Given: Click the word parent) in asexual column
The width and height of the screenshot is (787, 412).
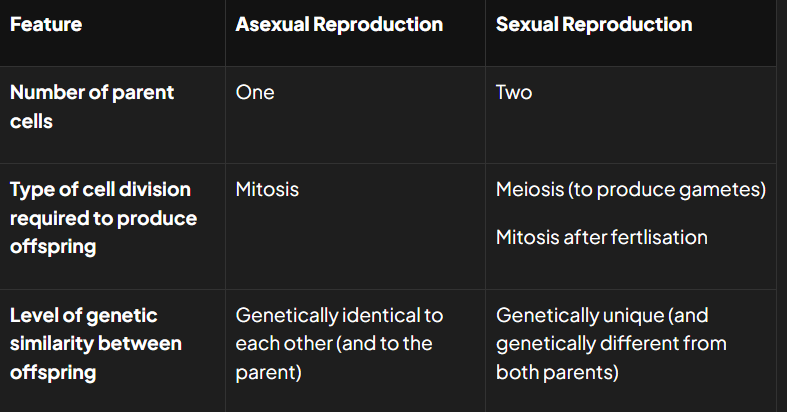Looking at the screenshot, I should click(x=269, y=372).
